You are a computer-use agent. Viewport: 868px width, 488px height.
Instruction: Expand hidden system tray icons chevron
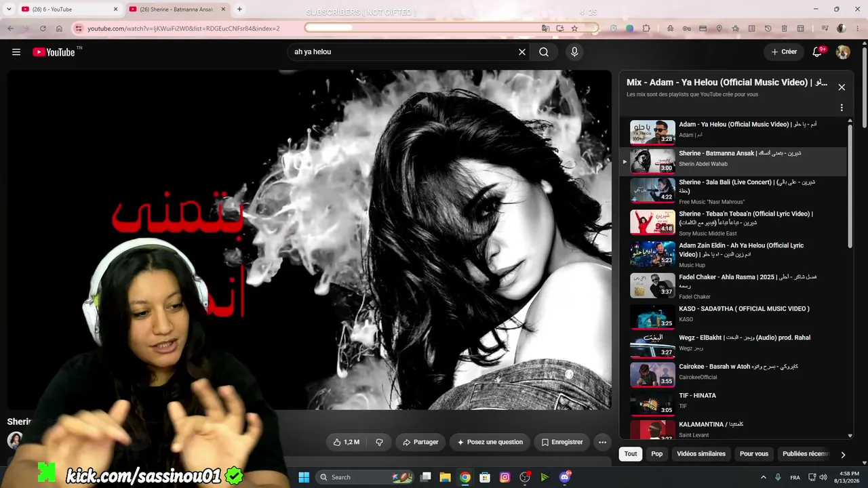click(763, 478)
